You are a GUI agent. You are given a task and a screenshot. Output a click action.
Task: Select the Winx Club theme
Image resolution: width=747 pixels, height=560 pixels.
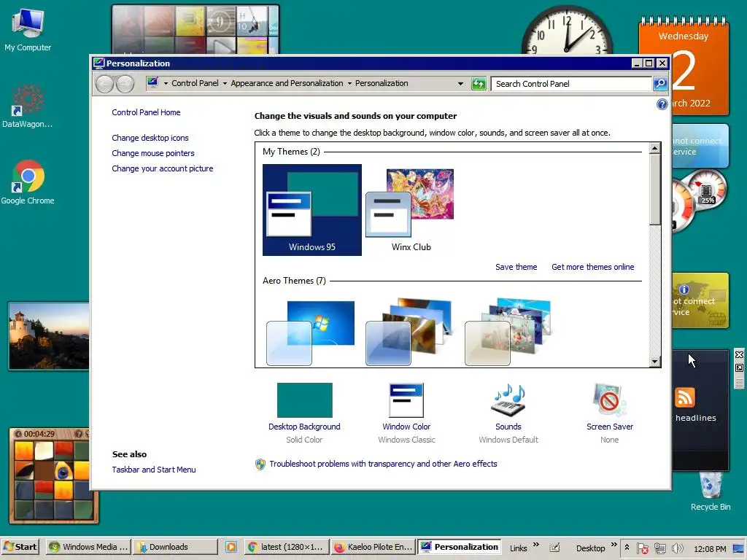411,210
